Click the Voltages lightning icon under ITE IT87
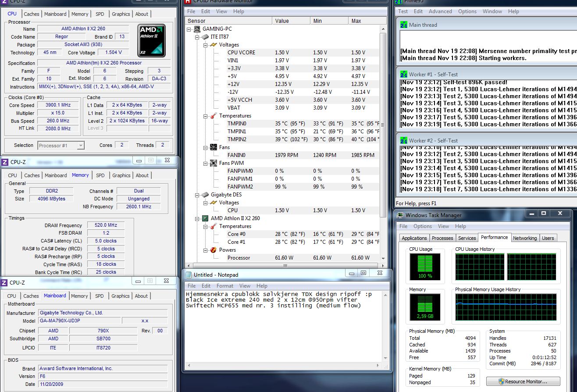The height and width of the screenshot is (392, 577). (x=214, y=45)
